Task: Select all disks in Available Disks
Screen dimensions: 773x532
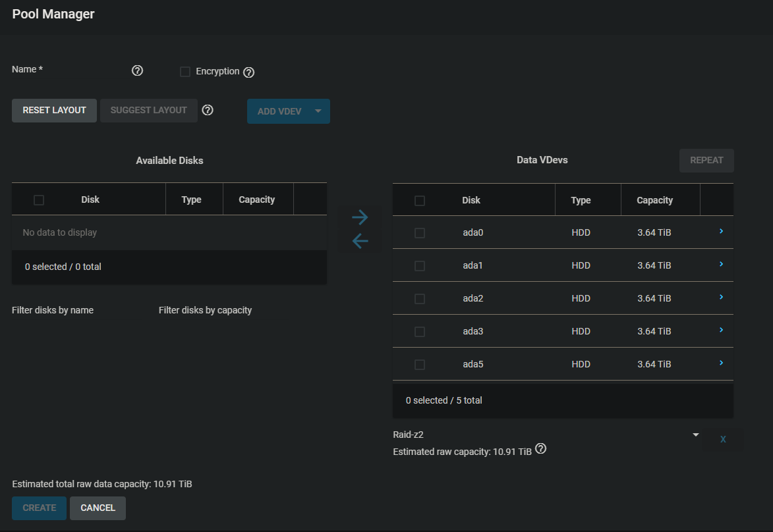Action: [39, 200]
